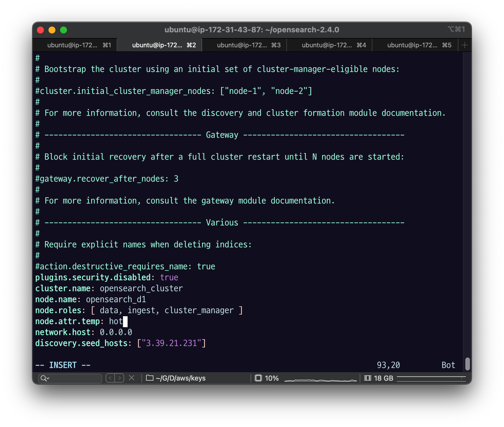
Task: Click the "~/G/D/aws/keys" path text
Action: point(181,378)
